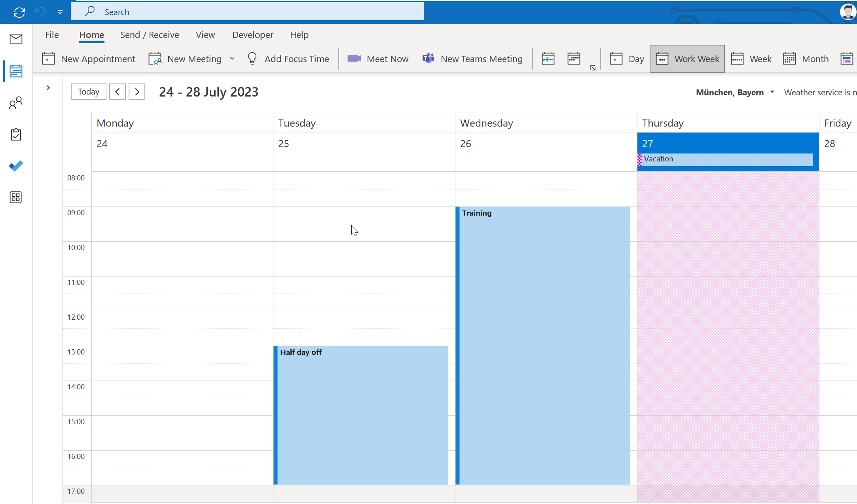Viewport: 857px width, 504px height.
Task: Expand the left sidebar collapse arrow
Action: 49,87
